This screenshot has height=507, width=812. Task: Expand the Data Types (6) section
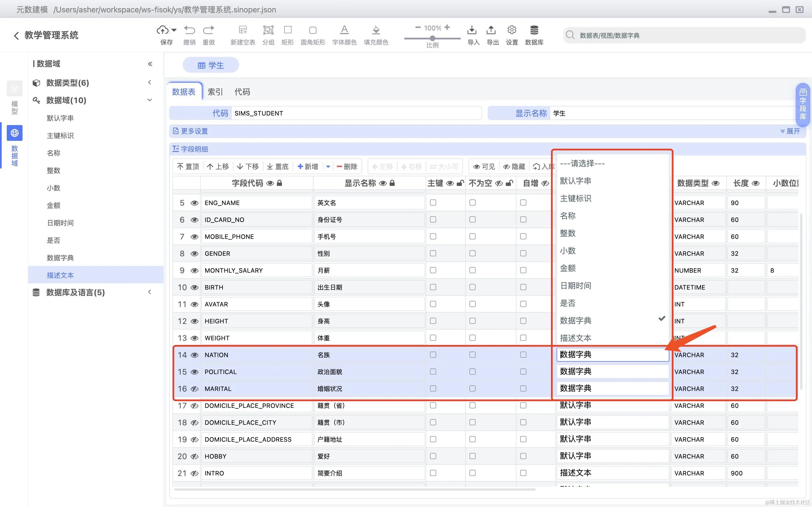67,83
